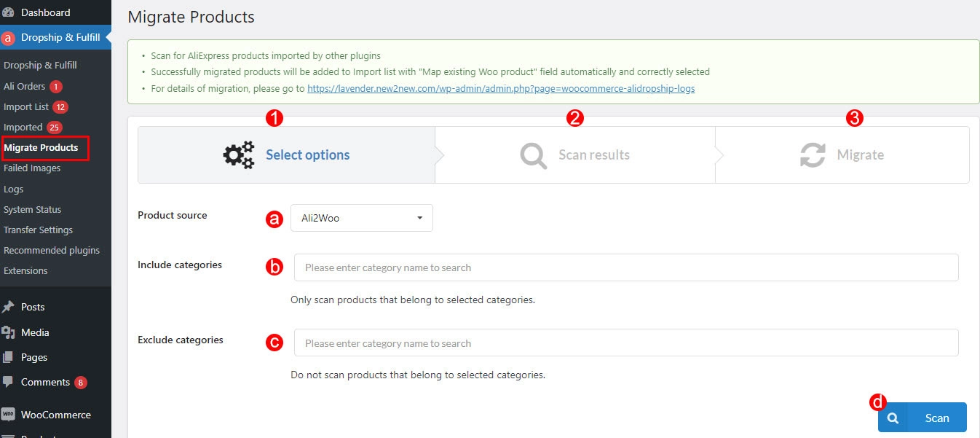Switch to Migrate step tab

pyautogui.click(x=842, y=155)
